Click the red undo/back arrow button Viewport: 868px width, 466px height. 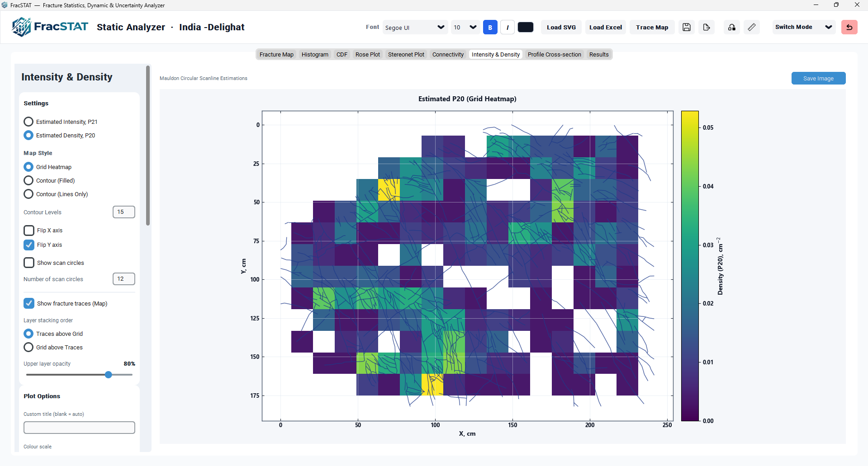tap(849, 27)
